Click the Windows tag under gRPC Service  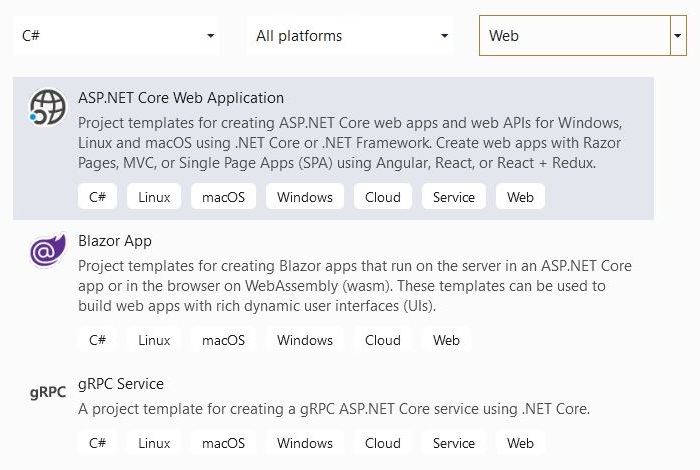pyautogui.click(x=305, y=443)
